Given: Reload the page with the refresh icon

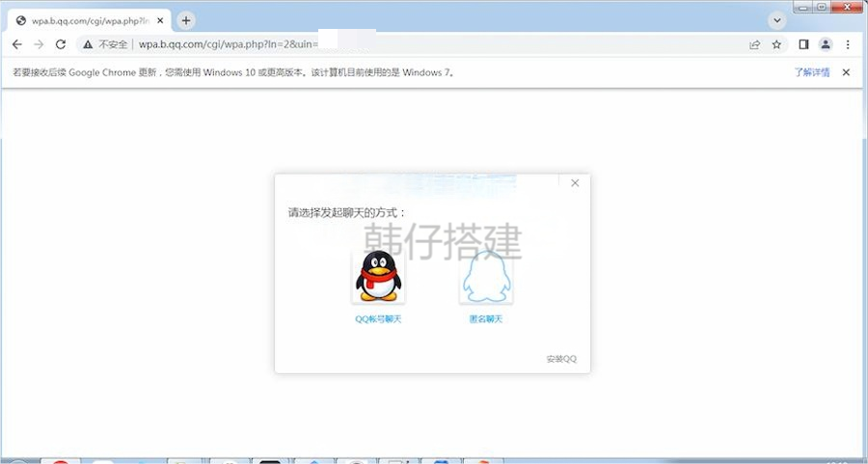Looking at the screenshot, I should tap(61, 44).
